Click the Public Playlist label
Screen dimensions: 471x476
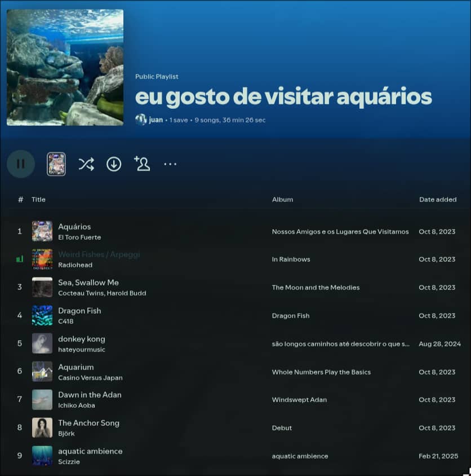157,77
